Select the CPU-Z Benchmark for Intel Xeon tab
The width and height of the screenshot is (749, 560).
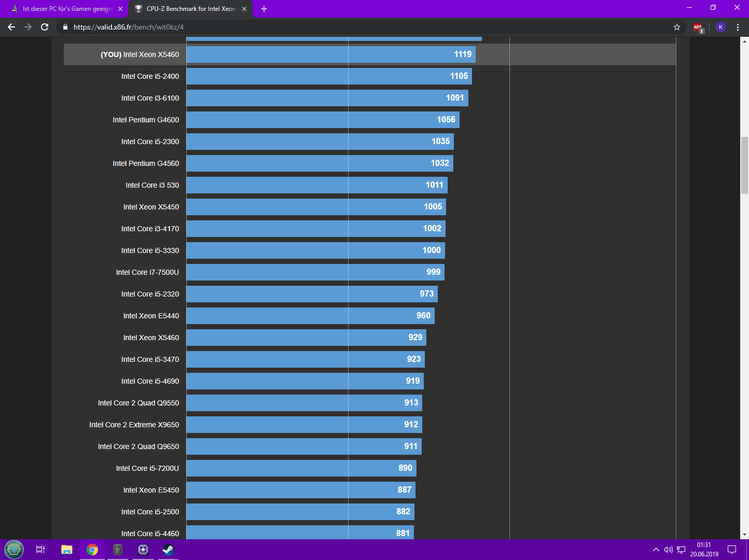(x=190, y=9)
